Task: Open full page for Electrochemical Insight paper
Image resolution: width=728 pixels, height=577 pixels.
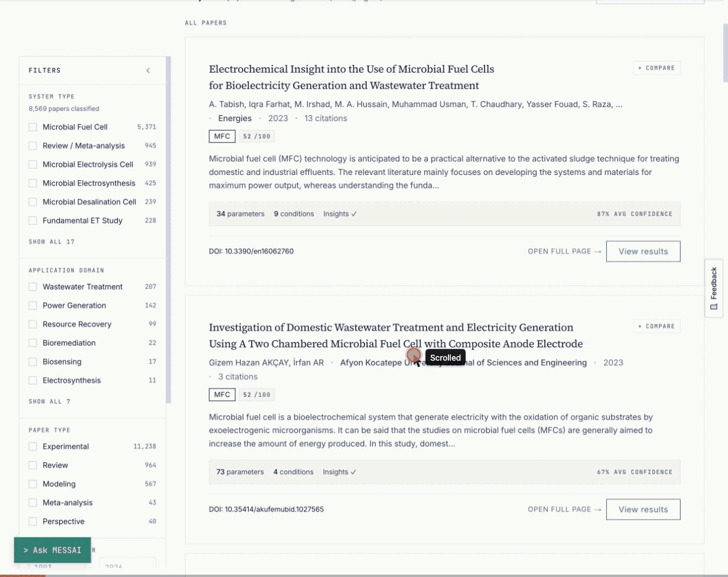Action: coord(564,251)
